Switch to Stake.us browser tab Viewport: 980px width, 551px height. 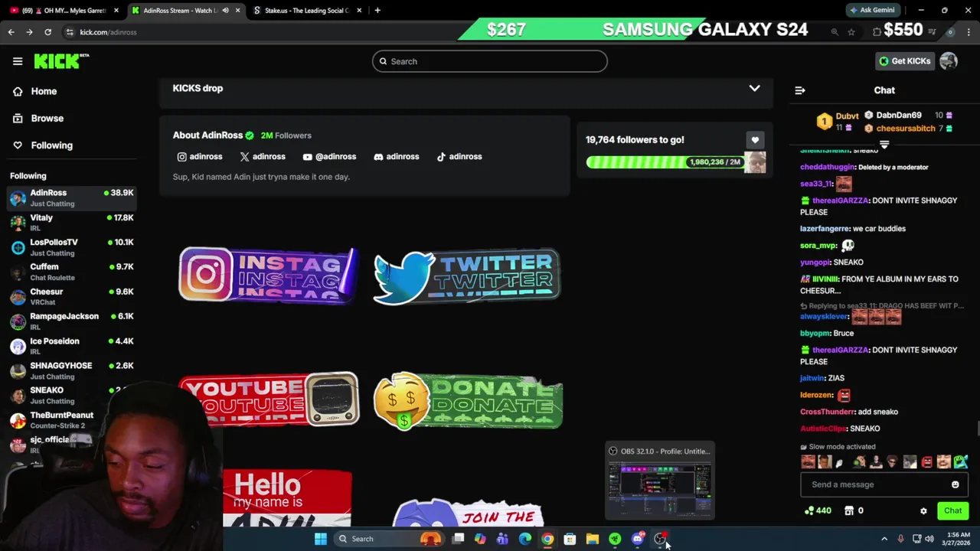(306, 11)
